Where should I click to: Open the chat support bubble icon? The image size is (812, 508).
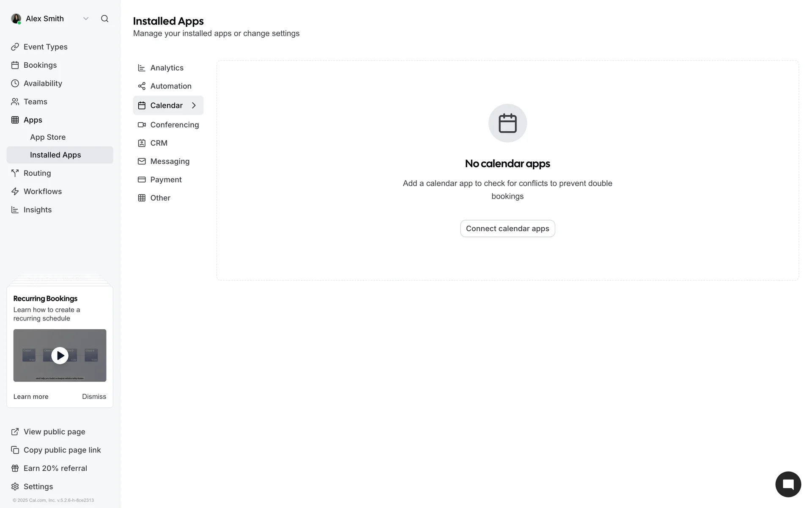tap(788, 484)
